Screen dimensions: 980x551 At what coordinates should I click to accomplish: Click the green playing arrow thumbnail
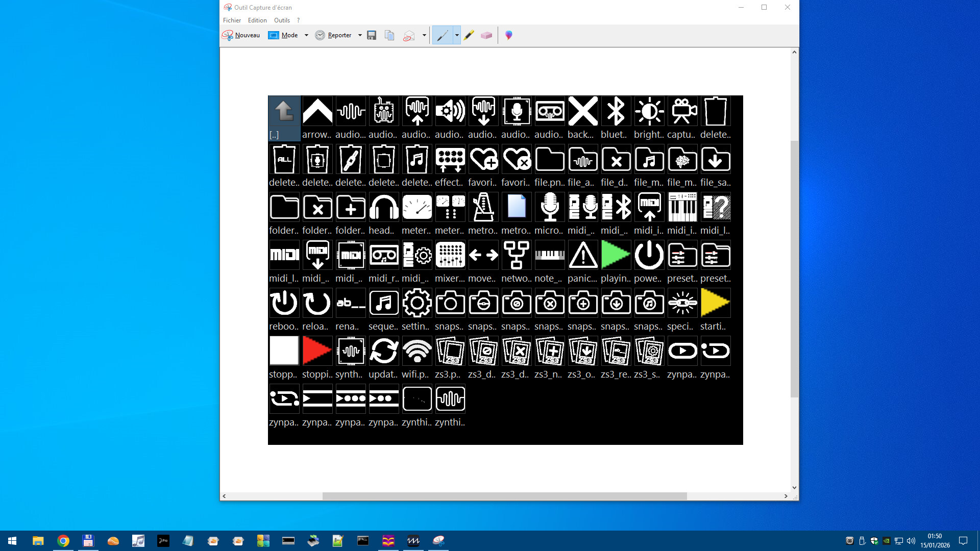[616, 255]
